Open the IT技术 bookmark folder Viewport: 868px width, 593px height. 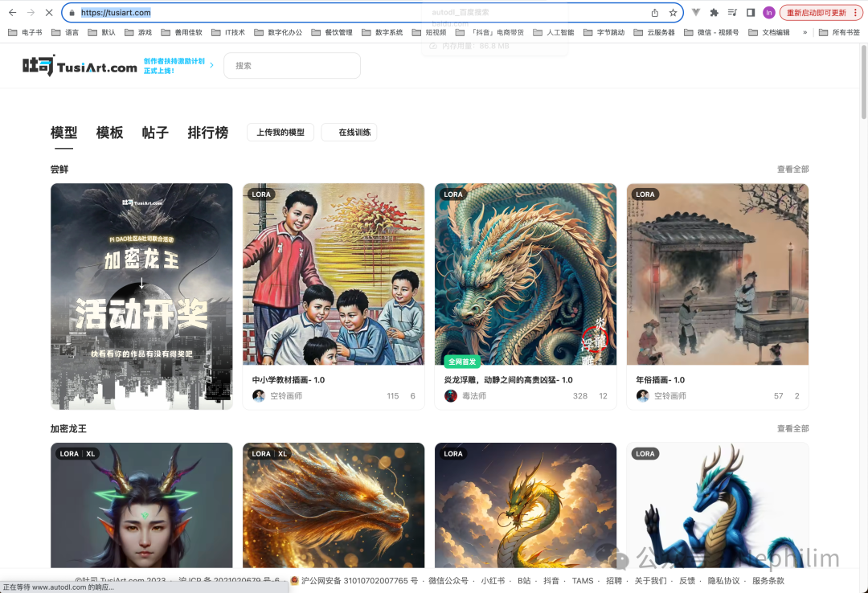click(228, 32)
